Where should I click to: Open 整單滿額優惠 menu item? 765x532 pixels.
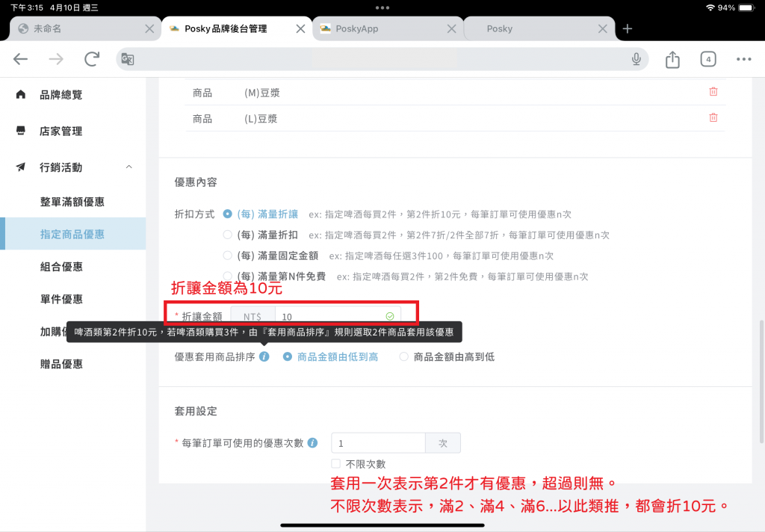(x=72, y=202)
